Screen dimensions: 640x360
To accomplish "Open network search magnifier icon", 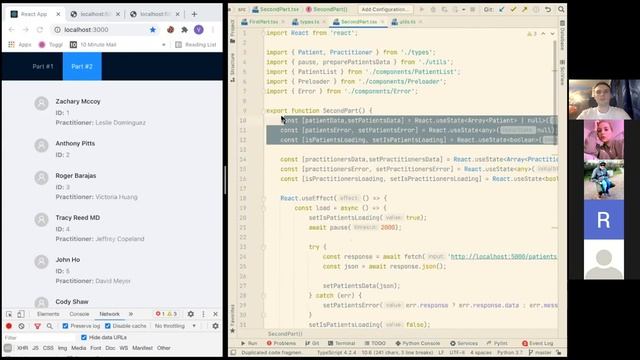I will point(50,326).
